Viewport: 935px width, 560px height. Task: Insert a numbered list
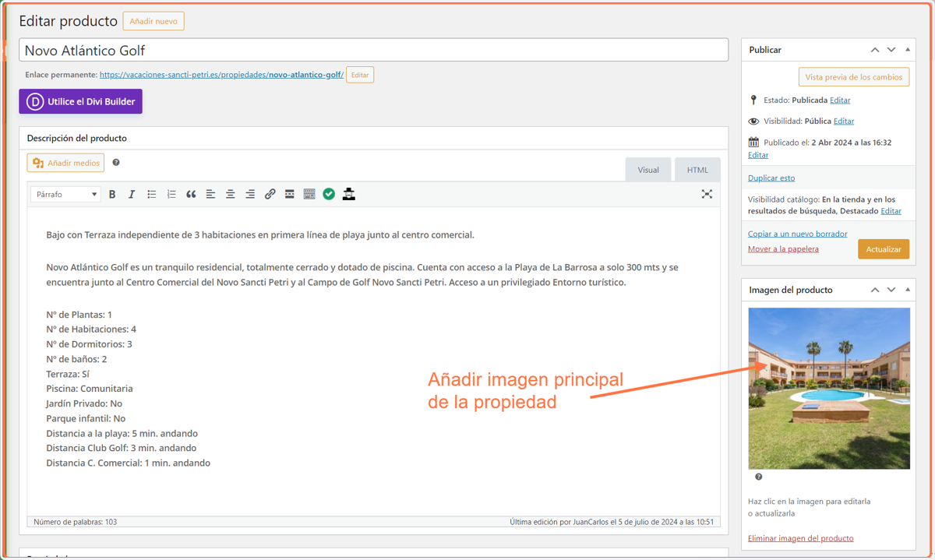pos(171,194)
